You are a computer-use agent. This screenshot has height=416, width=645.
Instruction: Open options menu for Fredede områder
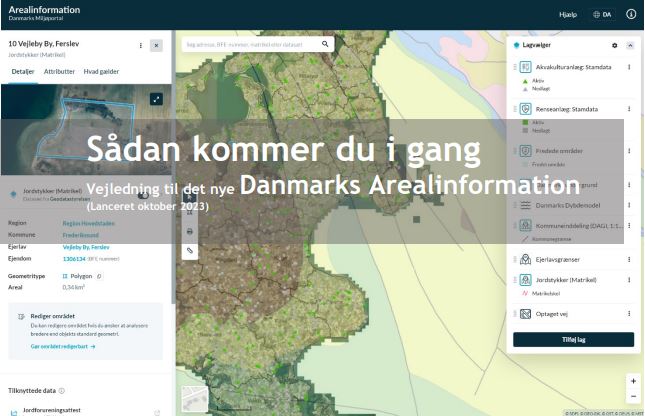point(629,151)
